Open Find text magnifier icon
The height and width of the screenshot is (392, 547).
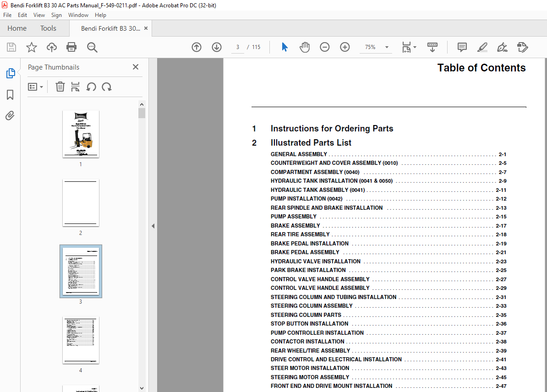point(92,47)
